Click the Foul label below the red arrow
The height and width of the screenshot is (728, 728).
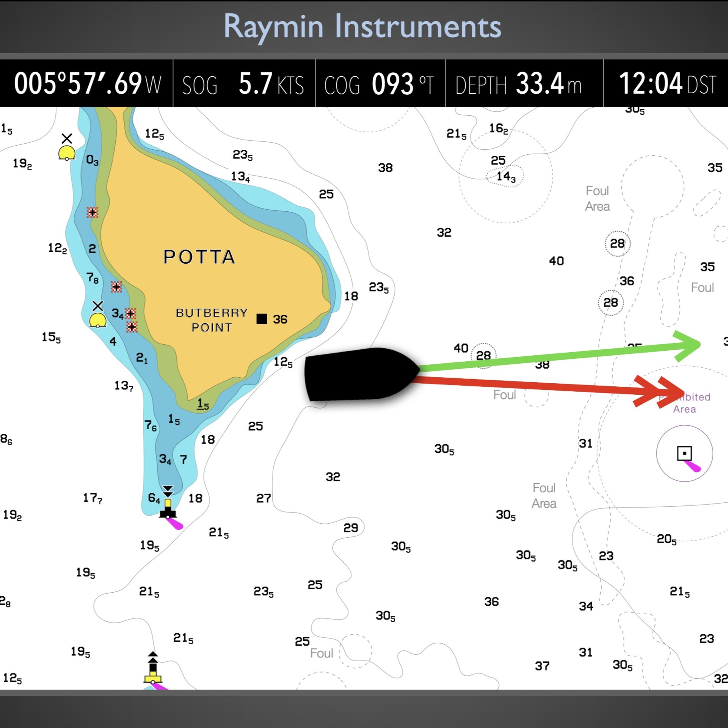(x=504, y=395)
